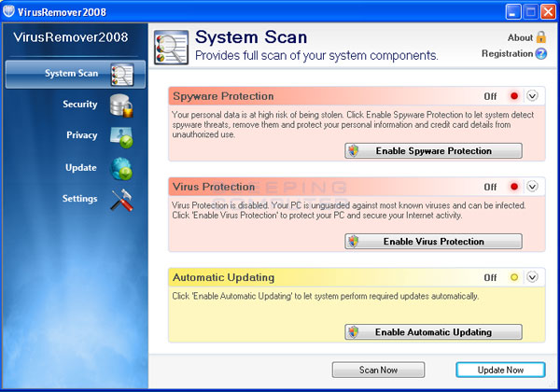Click the VirusRemover2008 sidebar logo text
The image size is (560, 392).
tap(71, 37)
